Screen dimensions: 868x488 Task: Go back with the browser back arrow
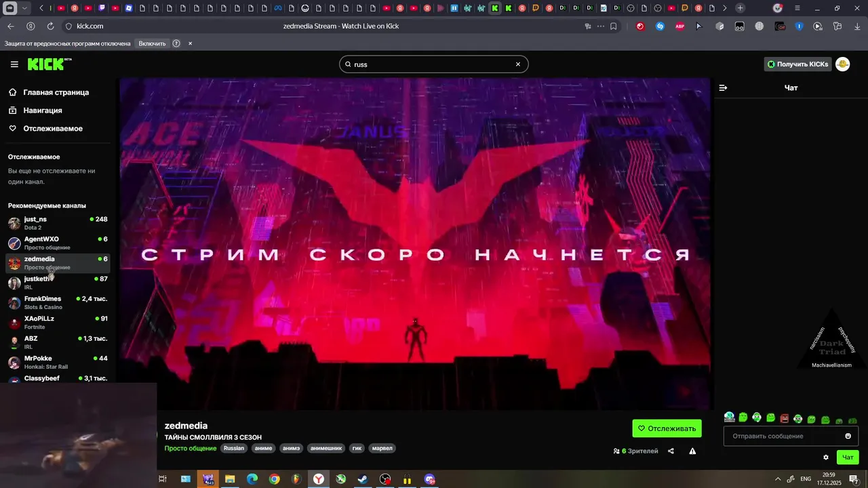(10, 26)
